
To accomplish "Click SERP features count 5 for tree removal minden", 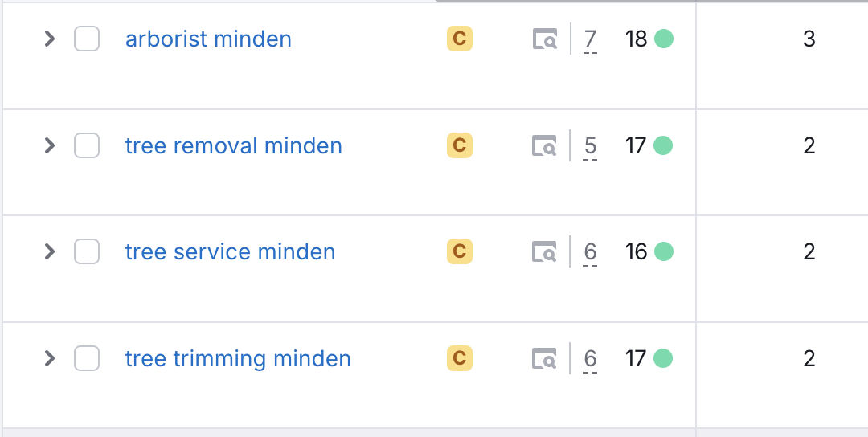I will [x=591, y=146].
